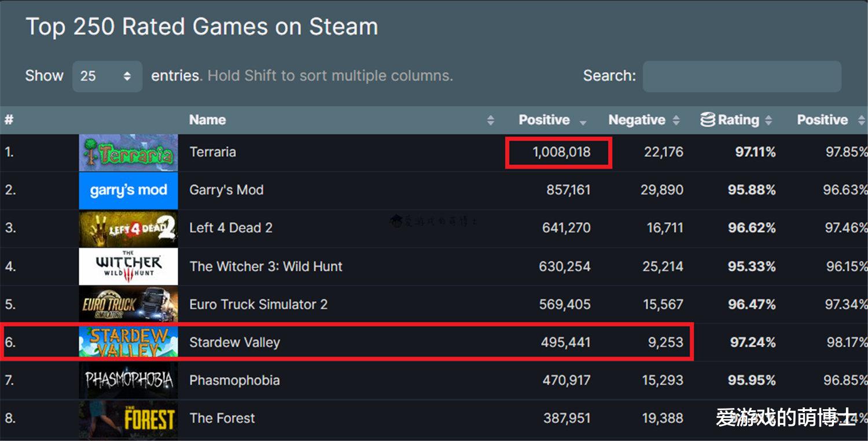Image resolution: width=868 pixels, height=441 pixels.
Task: Click the Stardew Valley logo thumbnail
Action: [x=128, y=342]
